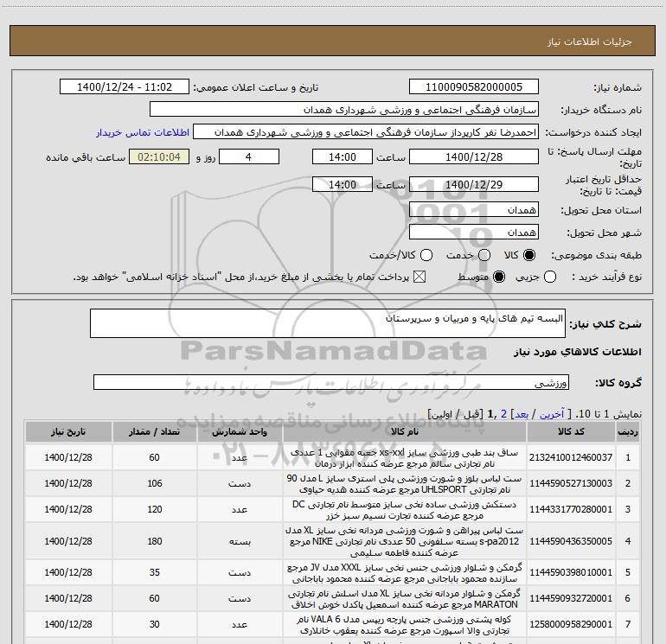Screen dimensions: 666x644
Task: Select the کالا radio button
Action: (x=529, y=255)
